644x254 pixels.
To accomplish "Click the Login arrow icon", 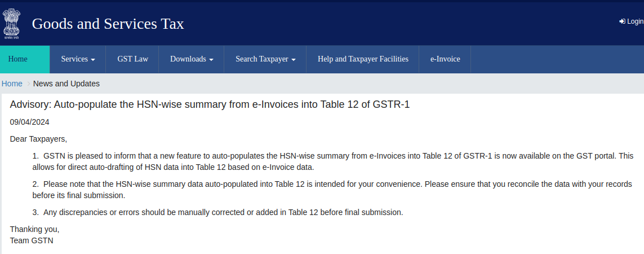I will (x=622, y=21).
